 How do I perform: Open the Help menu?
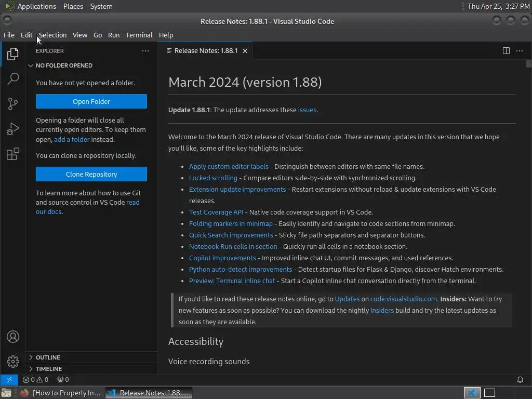(166, 35)
